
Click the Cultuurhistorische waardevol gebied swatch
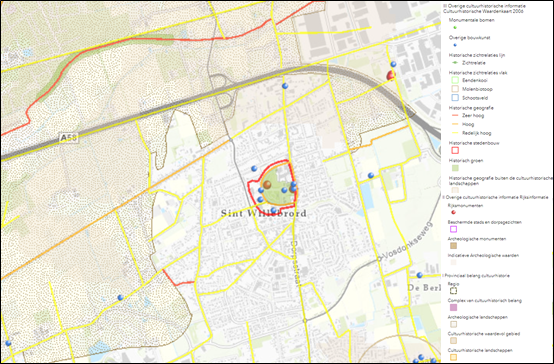pos(453,341)
